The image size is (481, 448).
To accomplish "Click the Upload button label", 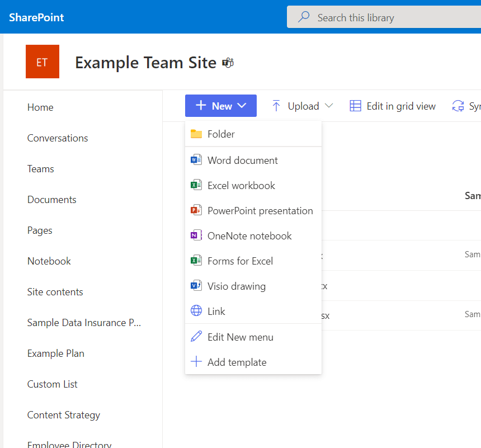I will 303,106.
